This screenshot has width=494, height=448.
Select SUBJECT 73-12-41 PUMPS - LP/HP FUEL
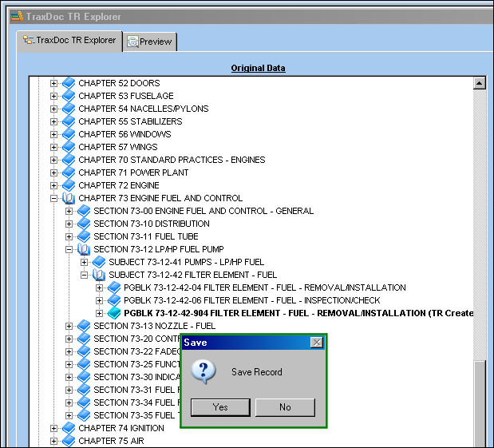(x=186, y=262)
